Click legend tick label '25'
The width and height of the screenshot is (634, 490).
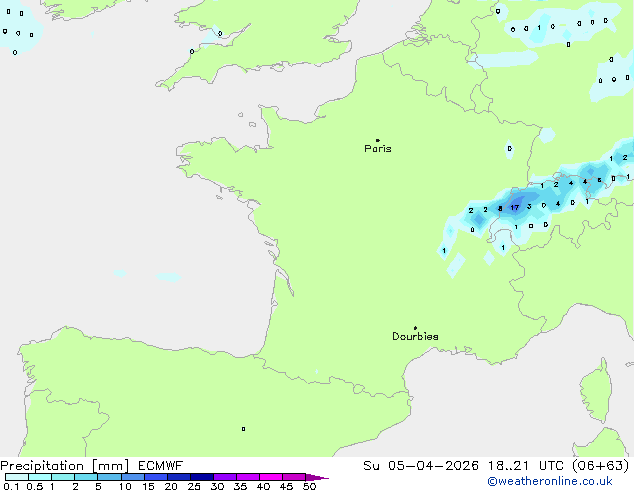pos(194,486)
